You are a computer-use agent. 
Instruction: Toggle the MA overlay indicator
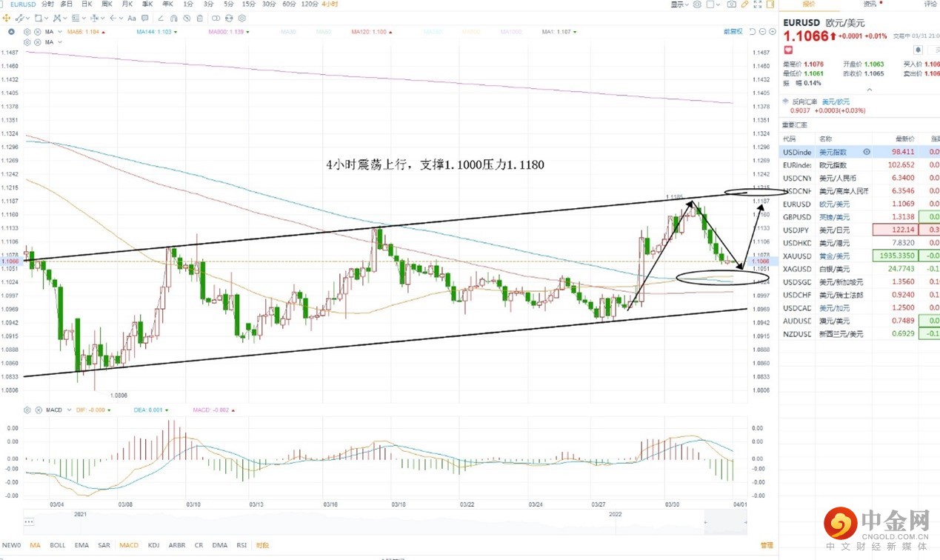click(x=35, y=545)
